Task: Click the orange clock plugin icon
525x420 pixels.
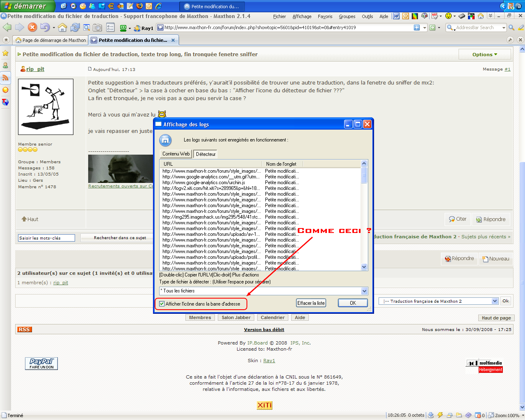Action: 405,16
